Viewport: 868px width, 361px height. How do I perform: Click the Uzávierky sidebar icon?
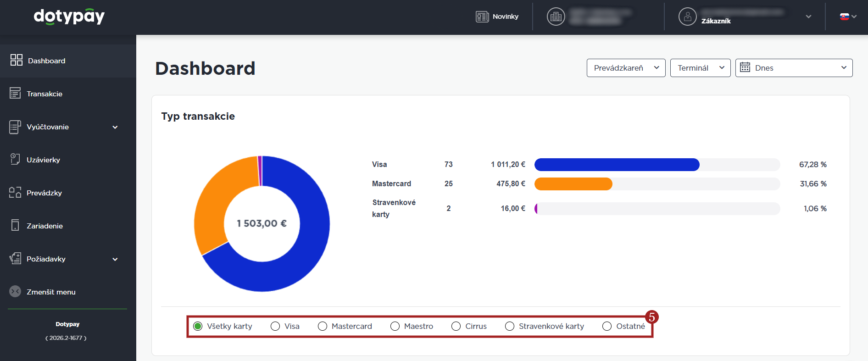[x=15, y=159]
